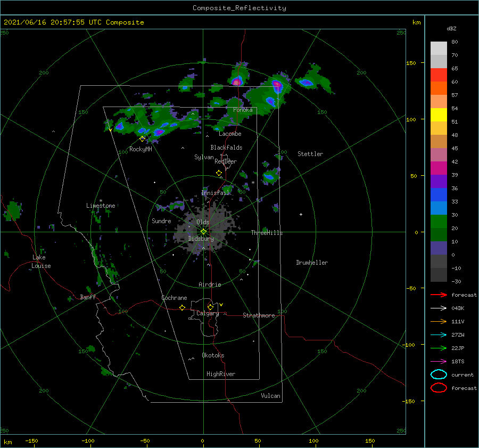Click the yellow diamond marker above Calgary
The image size is (479, 448).
210,307
